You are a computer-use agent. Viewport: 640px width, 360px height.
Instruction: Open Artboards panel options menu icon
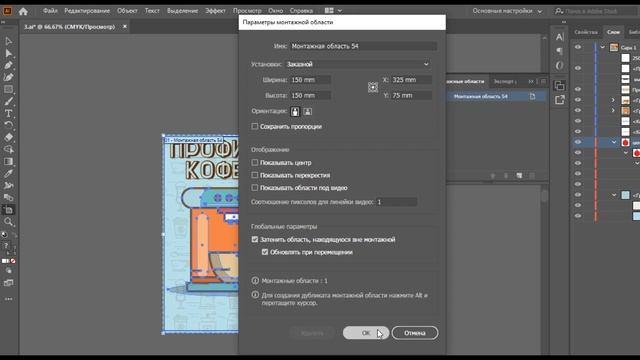(x=543, y=82)
